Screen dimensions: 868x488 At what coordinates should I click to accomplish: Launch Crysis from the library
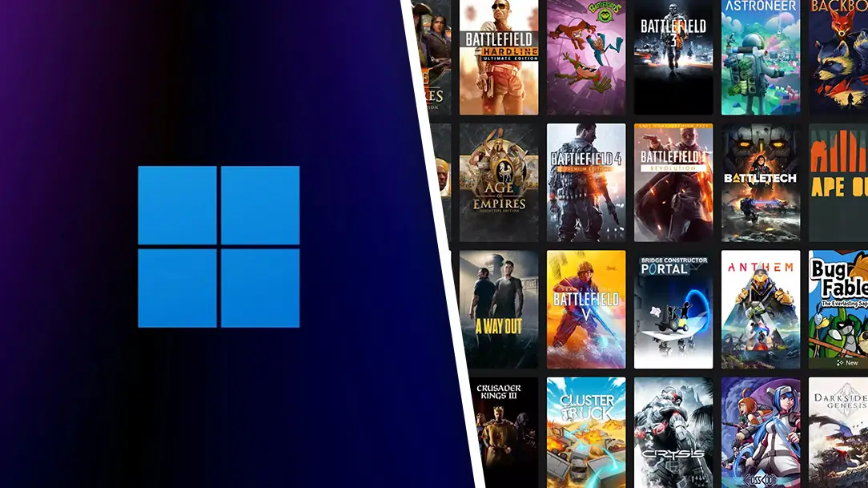tap(673, 433)
